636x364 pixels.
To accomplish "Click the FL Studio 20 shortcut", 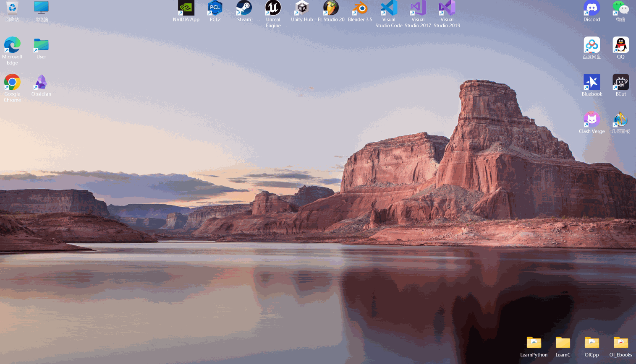I will [331, 8].
